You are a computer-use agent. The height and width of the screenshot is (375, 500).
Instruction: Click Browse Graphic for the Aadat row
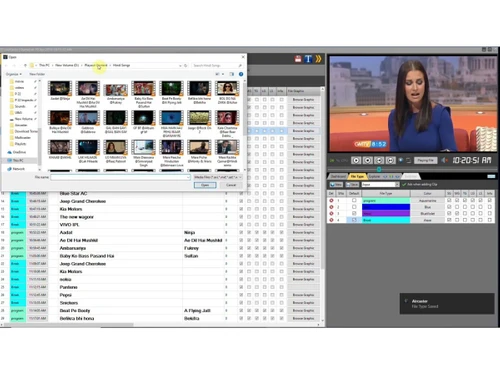(x=303, y=232)
